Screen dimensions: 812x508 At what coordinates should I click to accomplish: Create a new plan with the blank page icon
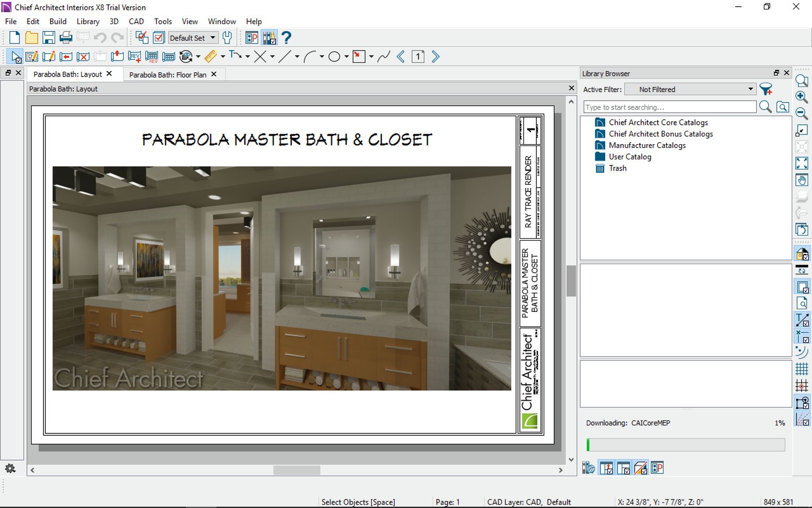pos(15,38)
